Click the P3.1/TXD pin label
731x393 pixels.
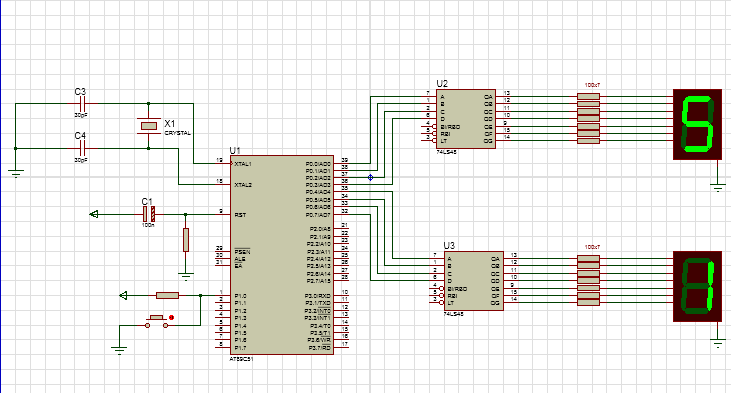pyautogui.click(x=318, y=303)
